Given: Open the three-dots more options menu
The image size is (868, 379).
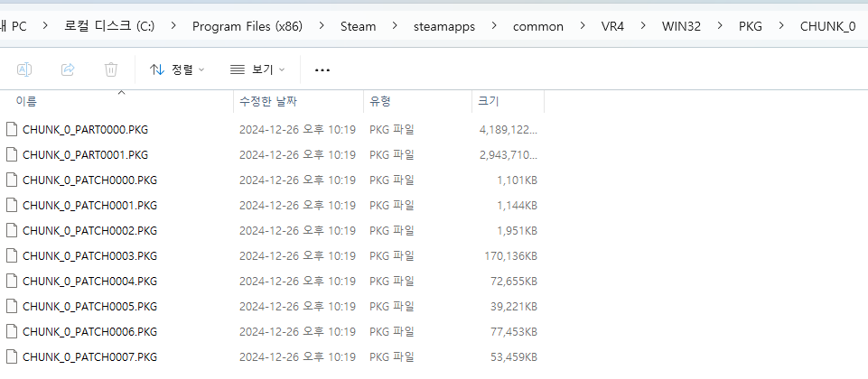Looking at the screenshot, I should [322, 69].
